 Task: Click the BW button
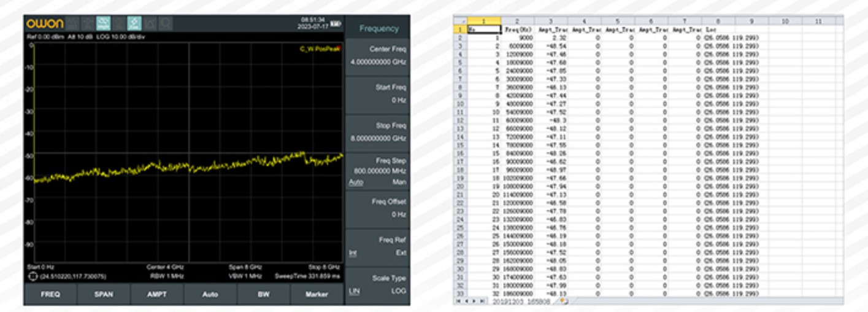click(264, 294)
